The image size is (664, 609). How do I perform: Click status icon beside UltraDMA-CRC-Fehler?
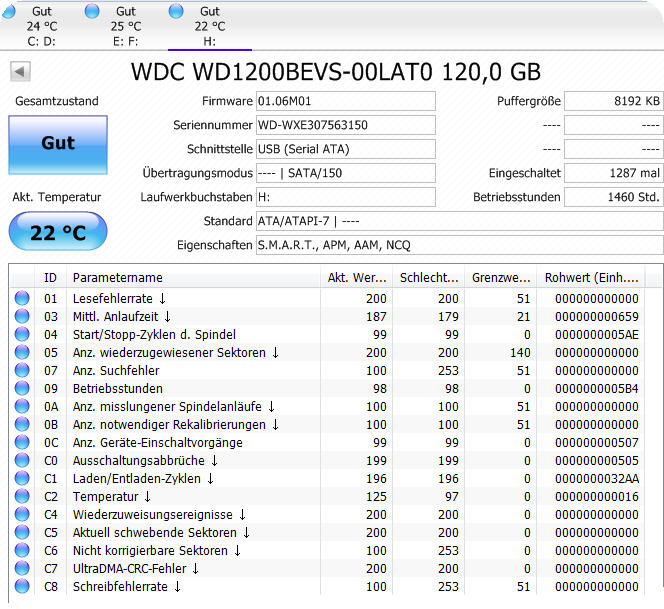tap(21, 569)
